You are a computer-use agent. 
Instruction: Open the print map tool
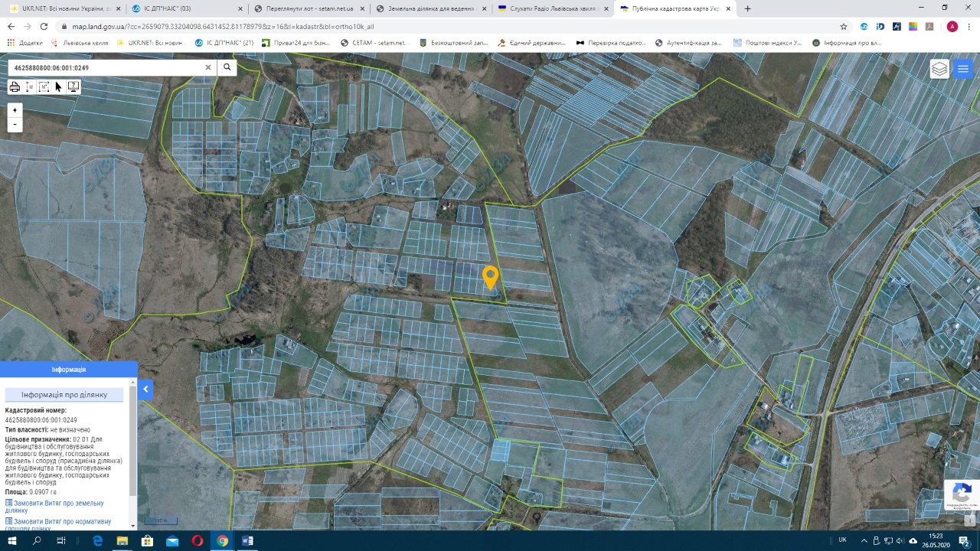coord(15,86)
